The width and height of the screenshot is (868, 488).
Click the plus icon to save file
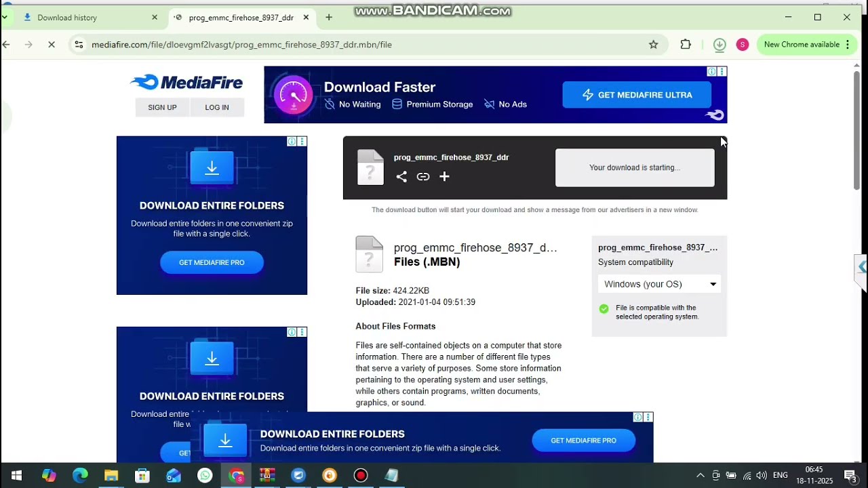coord(444,177)
